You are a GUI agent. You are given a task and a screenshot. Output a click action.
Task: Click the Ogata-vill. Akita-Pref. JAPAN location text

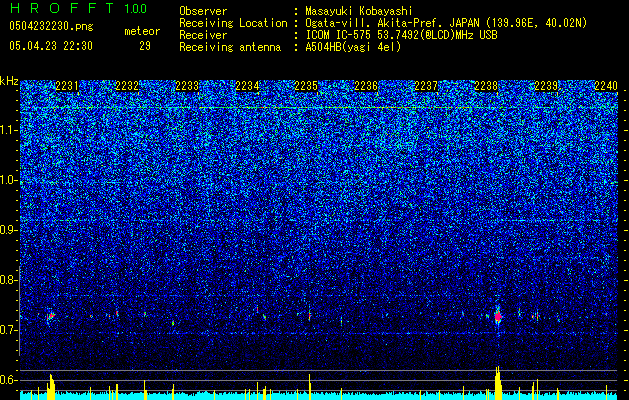(446, 23)
